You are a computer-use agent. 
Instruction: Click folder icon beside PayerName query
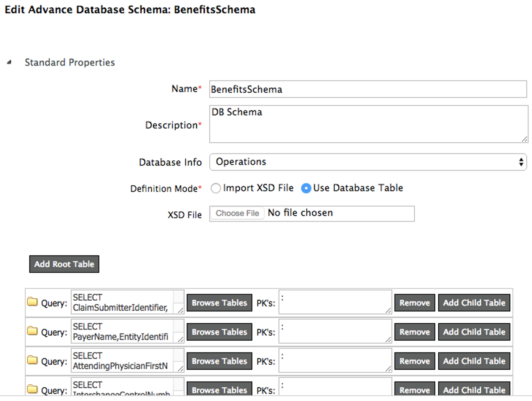[x=32, y=331]
